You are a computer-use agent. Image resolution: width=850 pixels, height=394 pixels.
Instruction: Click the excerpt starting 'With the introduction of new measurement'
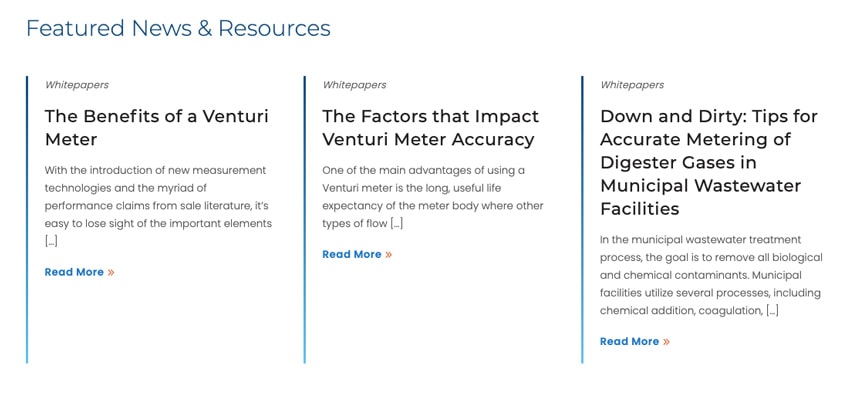pos(158,205)
